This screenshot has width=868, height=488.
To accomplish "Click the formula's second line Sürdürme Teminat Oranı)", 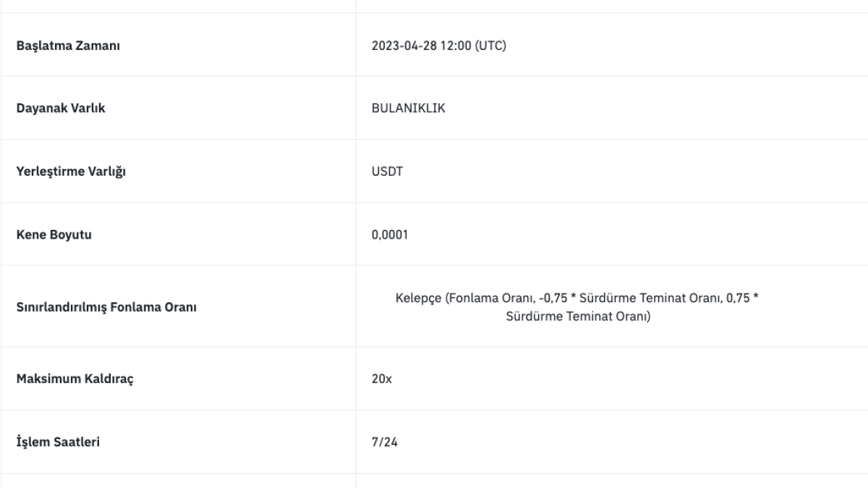I will point(579,316).
